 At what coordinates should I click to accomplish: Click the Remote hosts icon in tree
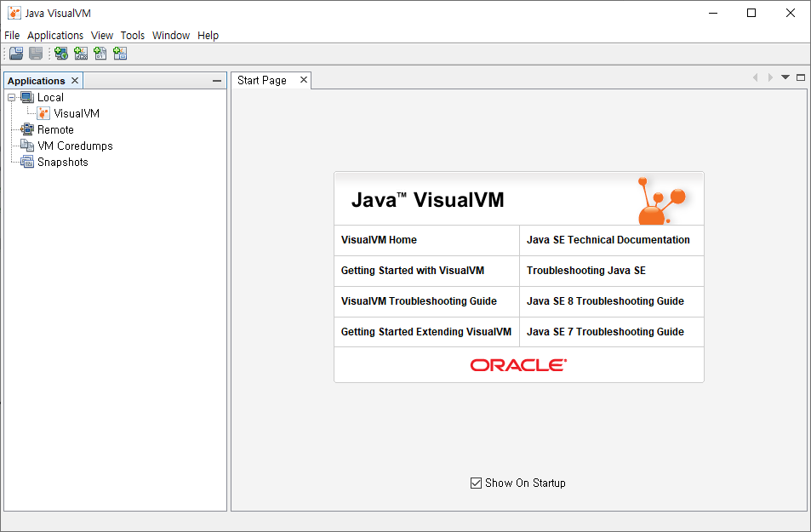27,129
